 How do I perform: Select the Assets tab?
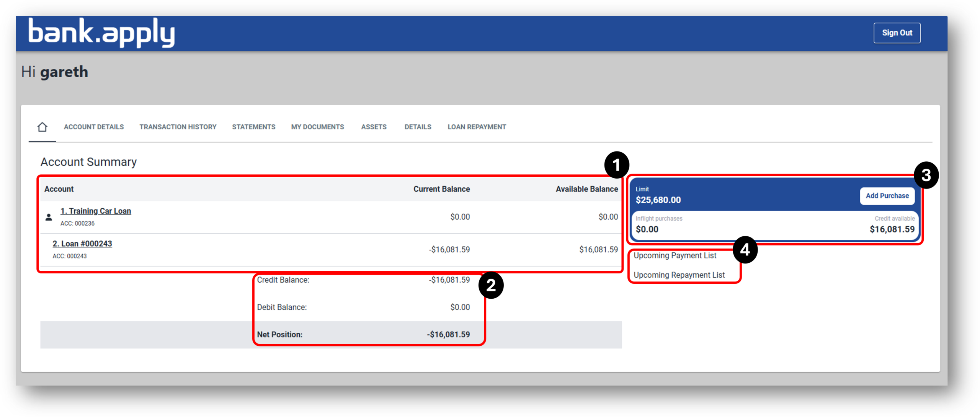click(374, 127)
